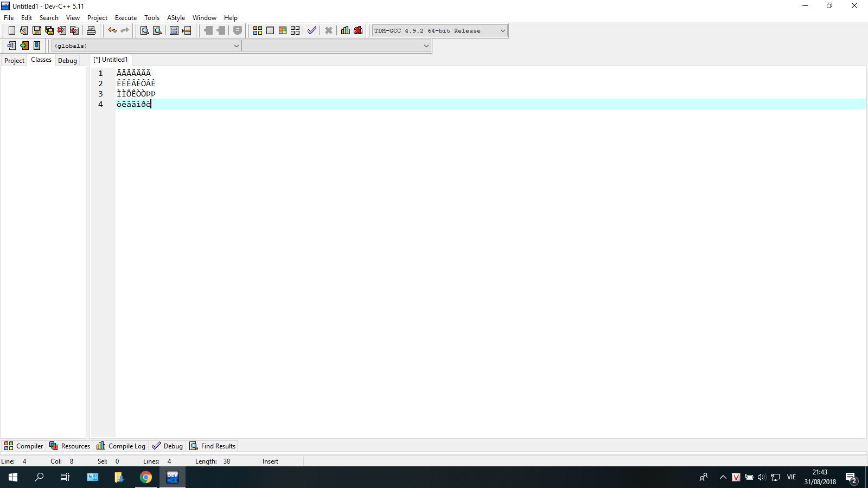This screenshot has height=488, width=868.
Task: Click the highlighted text on line 4
Action: 133,104
